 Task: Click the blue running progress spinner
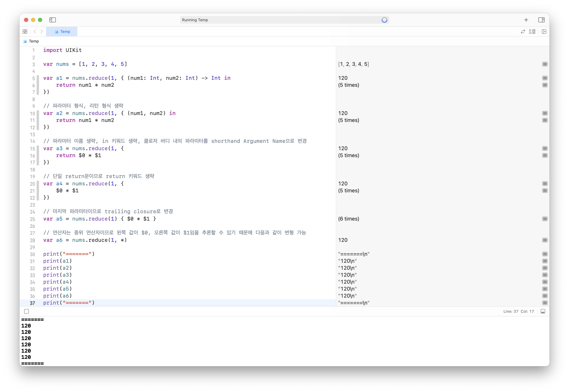tap(384, 20)
